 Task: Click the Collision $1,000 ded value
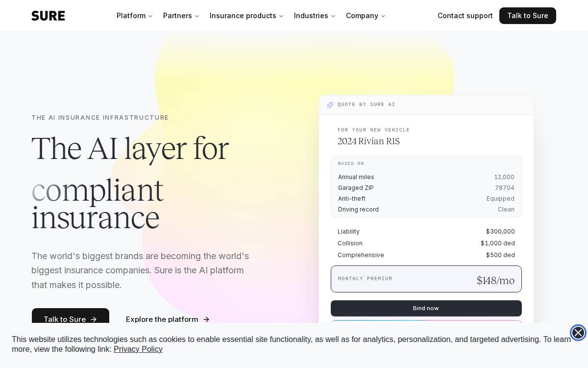(498, 243)
